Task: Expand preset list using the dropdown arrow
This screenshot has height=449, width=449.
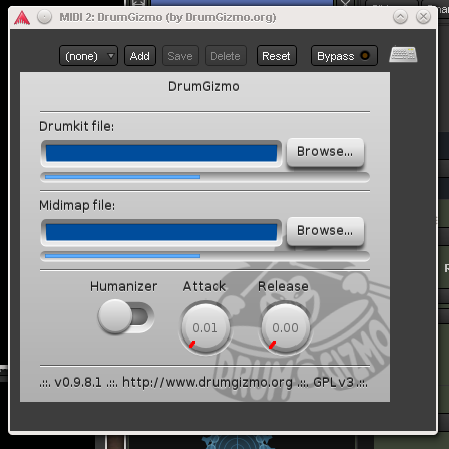Action: 111,56
